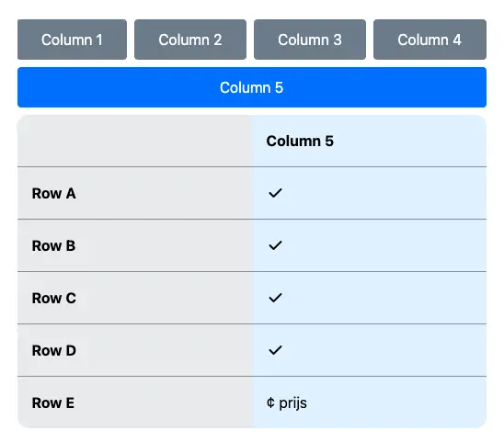This screenshot has width=504, height=442.
Task: Click the checkmark icon in Row C
Action: point(276,298)
